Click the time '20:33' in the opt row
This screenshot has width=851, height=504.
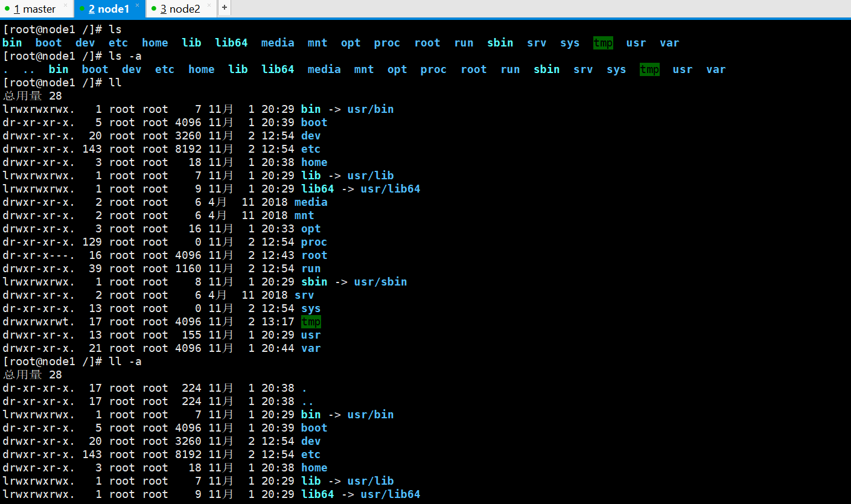(278, 229)
